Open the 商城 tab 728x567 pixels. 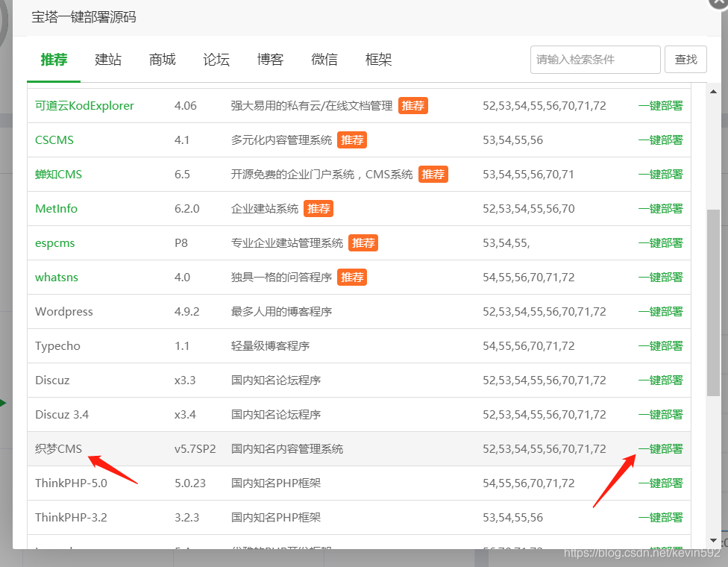pyautogui.click(x=163, y=60)
